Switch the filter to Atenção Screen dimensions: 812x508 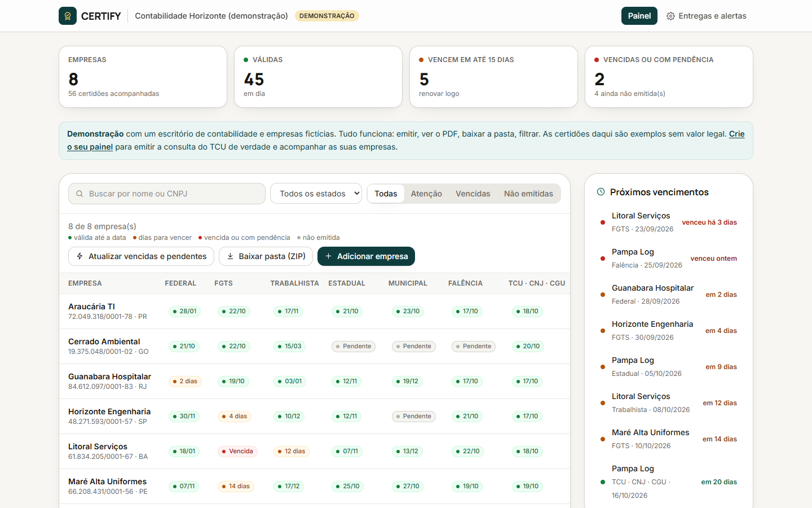click(x=426, y=194)
